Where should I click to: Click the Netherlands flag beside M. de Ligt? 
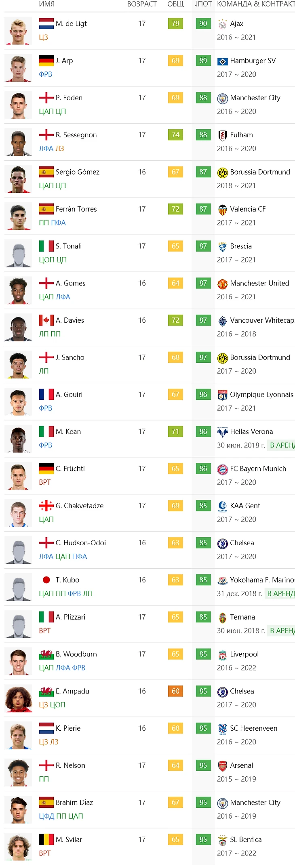tap(46, 24)
